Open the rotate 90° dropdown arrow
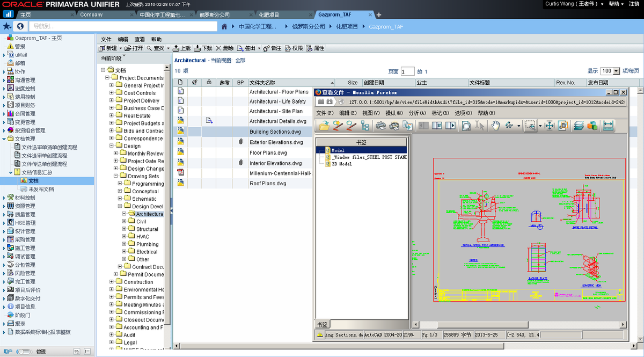Screen dimensions: 644x357 tap(518, 126)
